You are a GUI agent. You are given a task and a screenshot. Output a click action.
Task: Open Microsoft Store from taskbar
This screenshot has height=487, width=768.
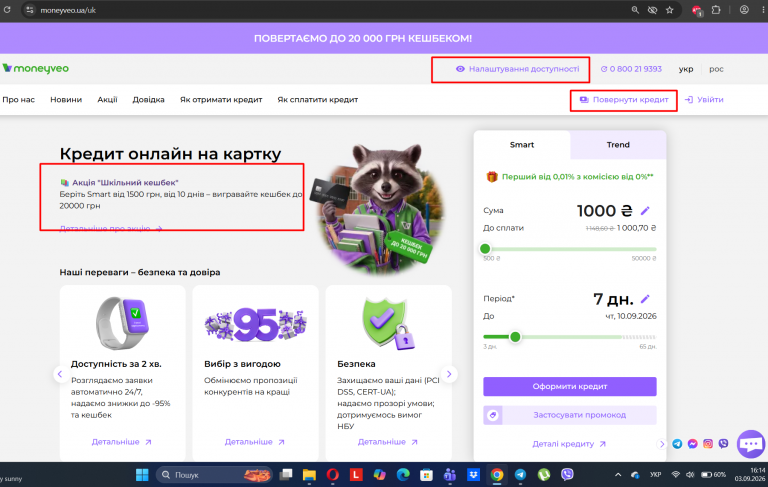pyautogui.click(x=426, y=475)
